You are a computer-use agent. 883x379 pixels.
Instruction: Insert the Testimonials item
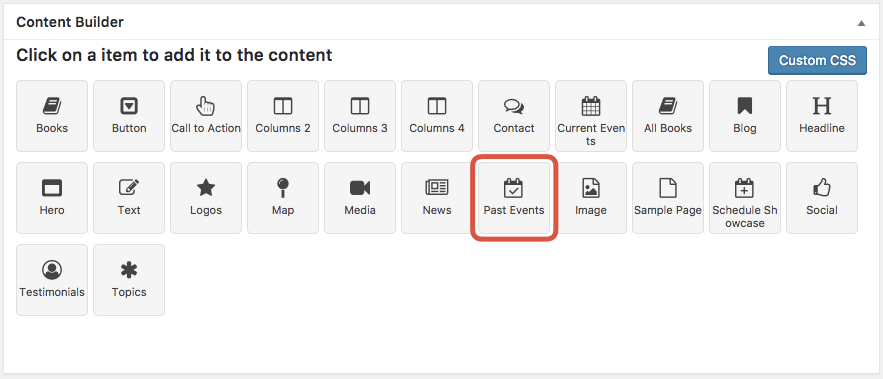pos(52,280)
